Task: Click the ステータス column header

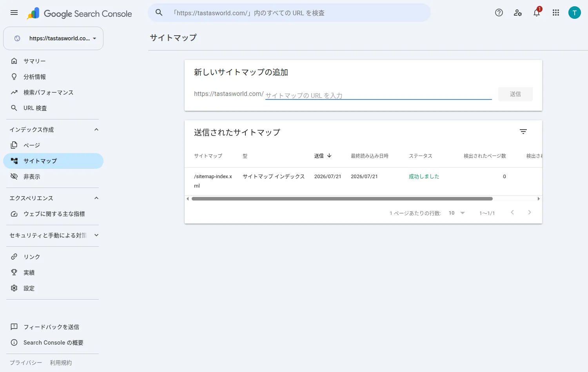Action: click(421, 156)
